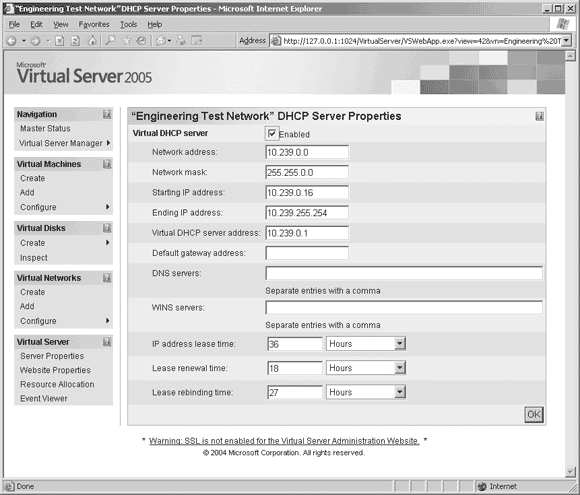The height and width of the screenshot is (495, 580).
Task: Click Create under Virtual Networks
Action: pyautogui.click(x=33, y=292)
